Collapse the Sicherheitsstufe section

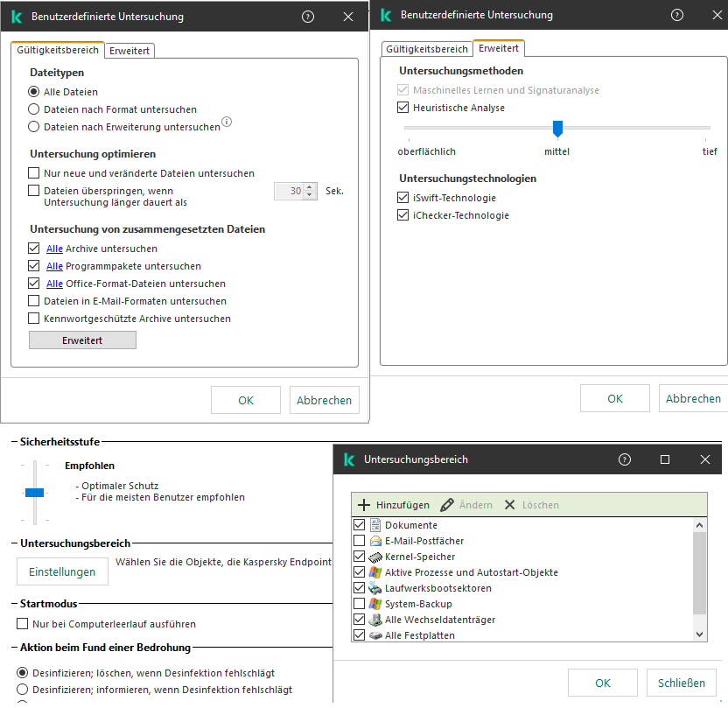click(x=14, y=443)
